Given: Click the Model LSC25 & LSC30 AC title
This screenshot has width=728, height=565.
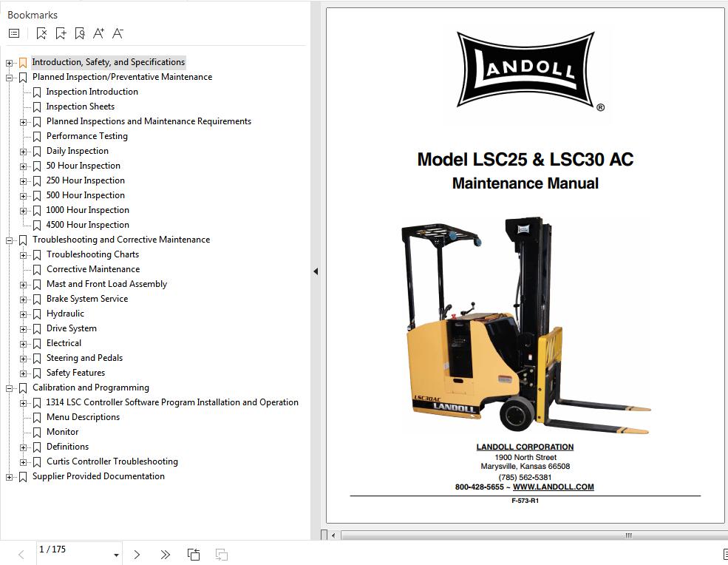Looking at the screenshot, I should click(x=525, y=160).
